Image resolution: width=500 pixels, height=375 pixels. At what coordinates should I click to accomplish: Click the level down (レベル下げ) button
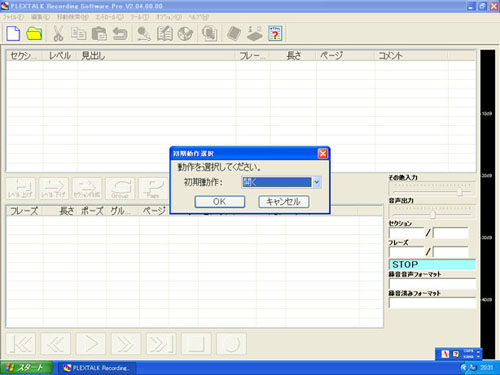[54, 188]
